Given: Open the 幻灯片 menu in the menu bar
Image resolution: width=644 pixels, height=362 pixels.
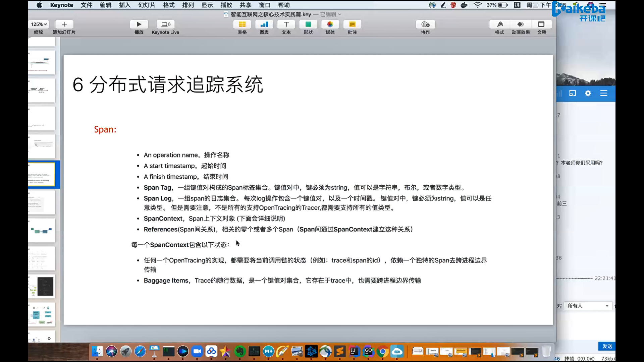Looking at the screenshot, I should (x=147, y=5).
